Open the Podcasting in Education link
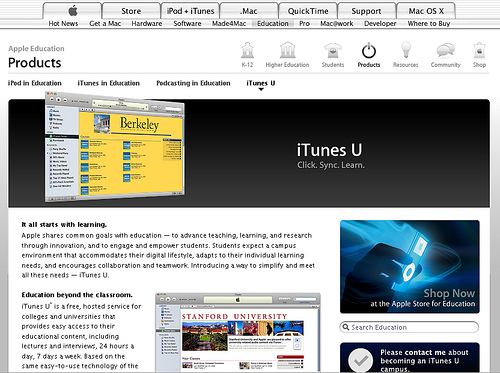500x373 pixels. point(193,83)
